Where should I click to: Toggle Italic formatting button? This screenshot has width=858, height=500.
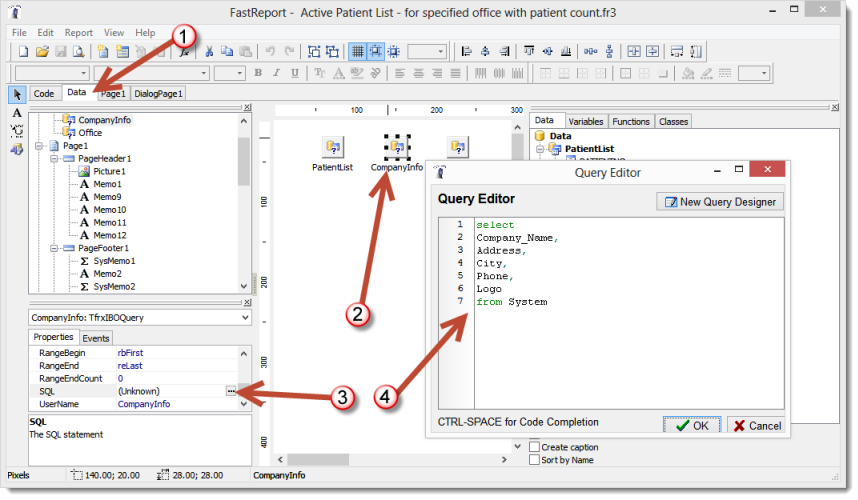click(x=276, y=73)
